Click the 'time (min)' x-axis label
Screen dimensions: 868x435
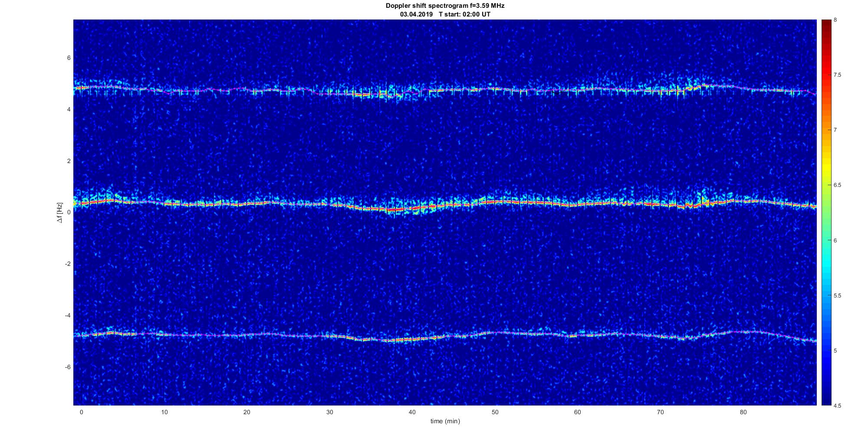[445, 421]
